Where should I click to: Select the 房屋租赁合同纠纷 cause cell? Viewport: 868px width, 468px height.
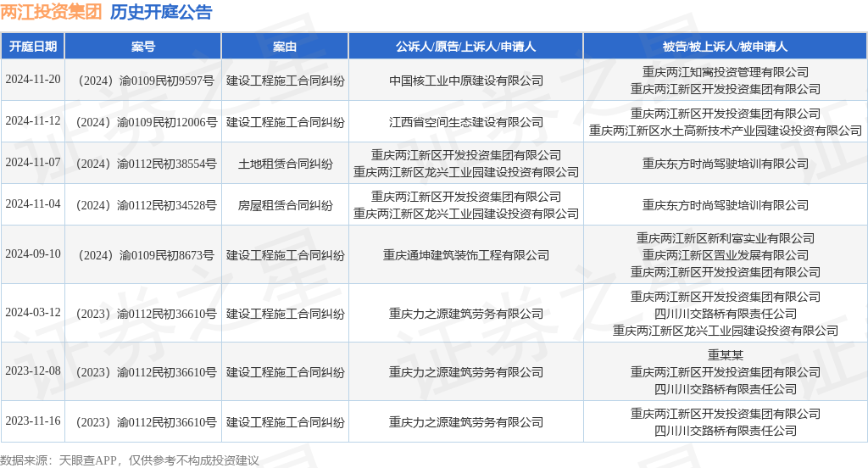pos(285,205)
